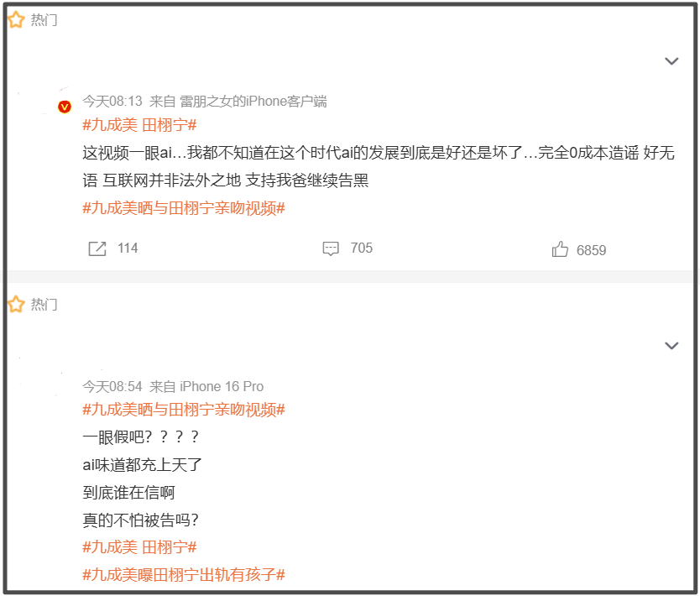Open comments via the speech bubble icon
The height and width of the screenshot is (596, 700).
pyautogui.click(x=331, y=248)
